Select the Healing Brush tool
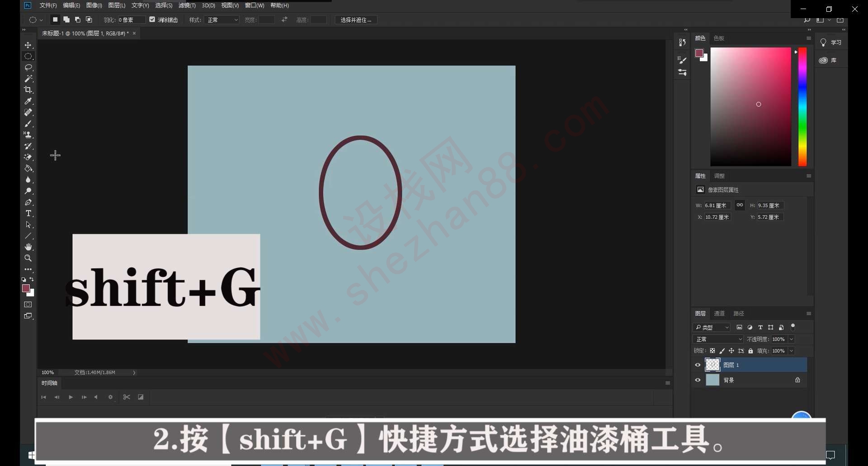This screenshot has height=466, width=868. pos(28,112)
